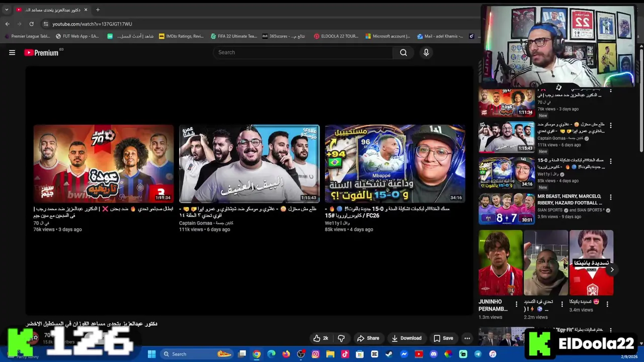Image resolution: width=644 pixels, height=362 pixels.
Task: Open Windows Start menu
Action: tap(151, 354)
